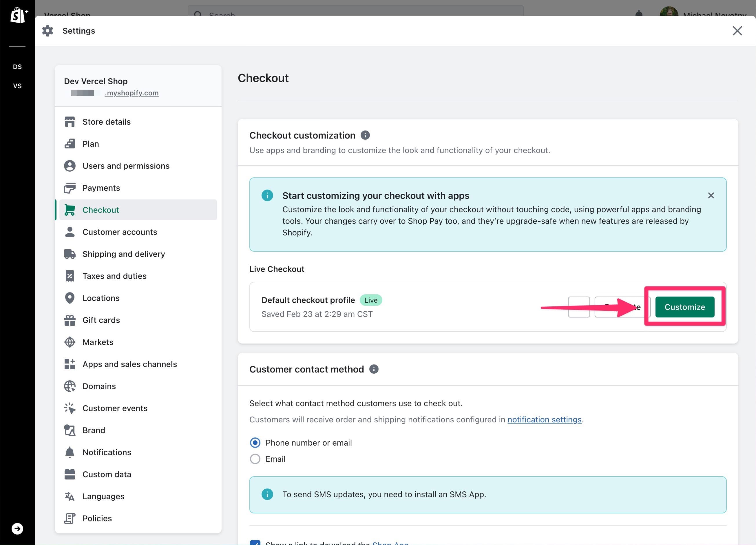Click the Domains globe icon
756x545 pixels.
tap(70, 386)
